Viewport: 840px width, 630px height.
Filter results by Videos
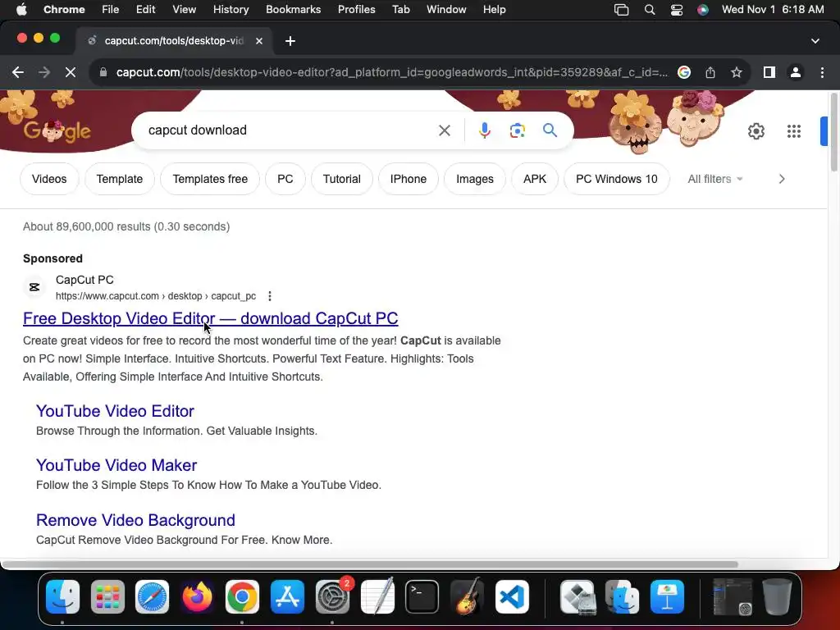(x=49, y=179)
